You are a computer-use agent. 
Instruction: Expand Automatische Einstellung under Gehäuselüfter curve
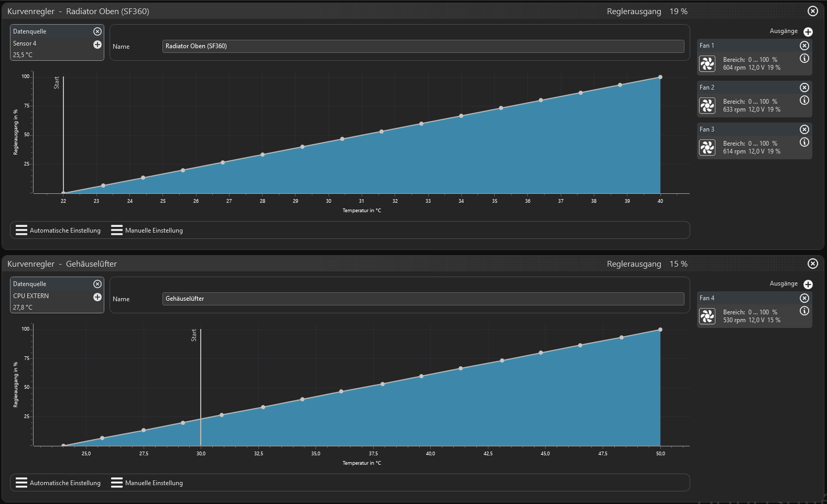tap(58, 483)
